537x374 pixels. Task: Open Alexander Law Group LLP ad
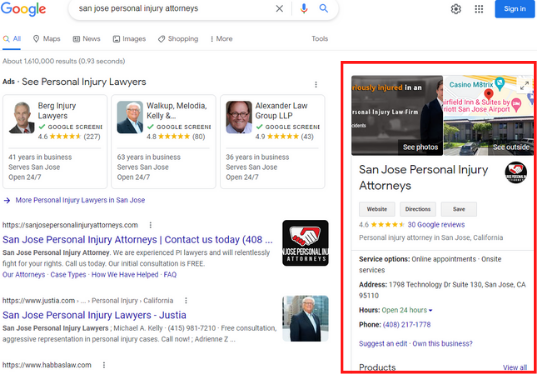pyautogui.click(x=272, y=141)
